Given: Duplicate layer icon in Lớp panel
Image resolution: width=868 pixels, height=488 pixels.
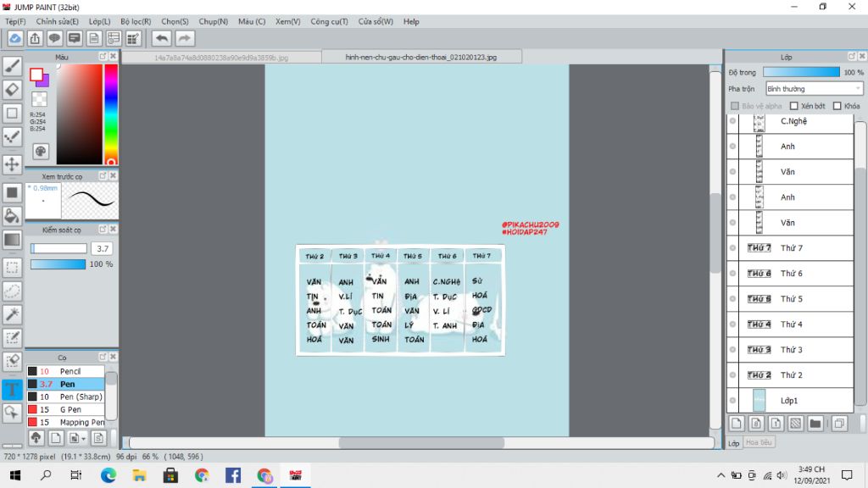Looking at the screenshot, I should click(839, 424).
